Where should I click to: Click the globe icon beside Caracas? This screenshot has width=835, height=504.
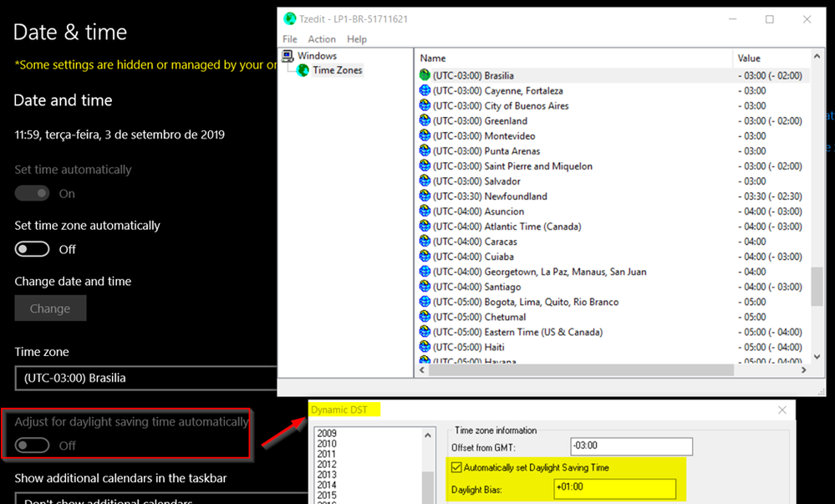[x=425, y=242]
